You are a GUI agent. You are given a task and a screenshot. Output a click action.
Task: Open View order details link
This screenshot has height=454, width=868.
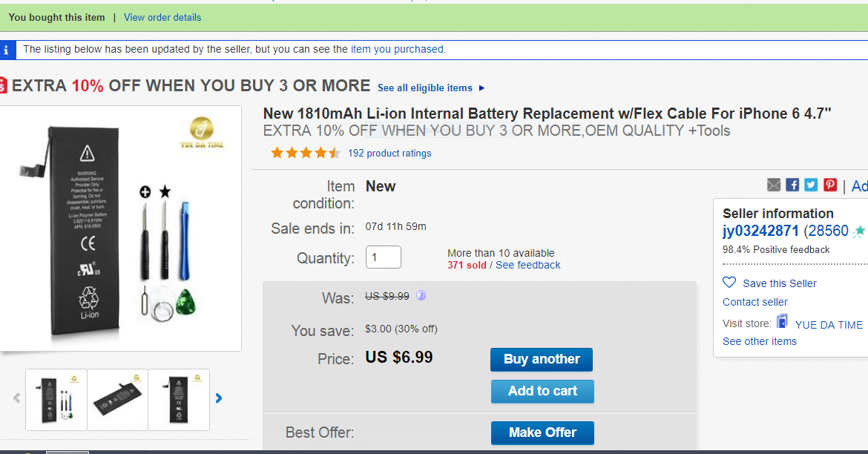click(x=162, y=17)
